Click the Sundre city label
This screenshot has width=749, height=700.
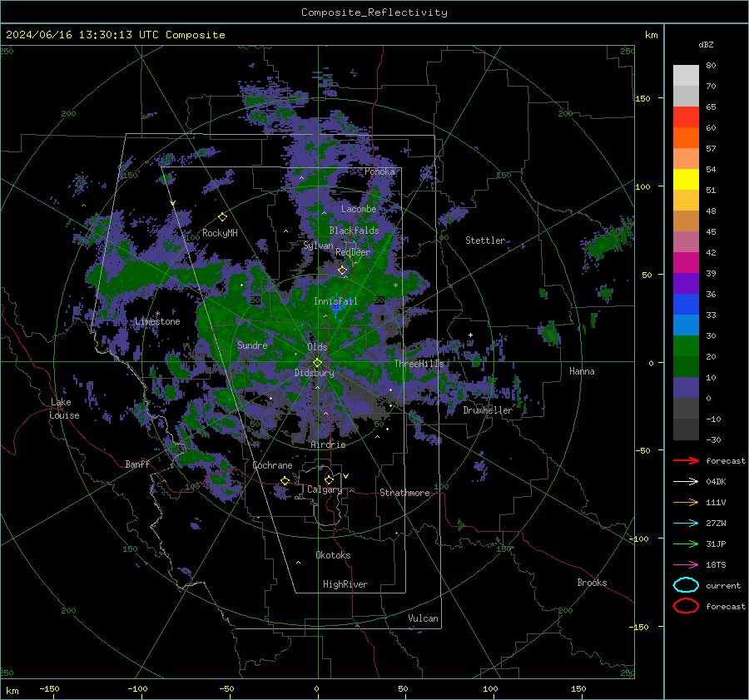[252, 345]
